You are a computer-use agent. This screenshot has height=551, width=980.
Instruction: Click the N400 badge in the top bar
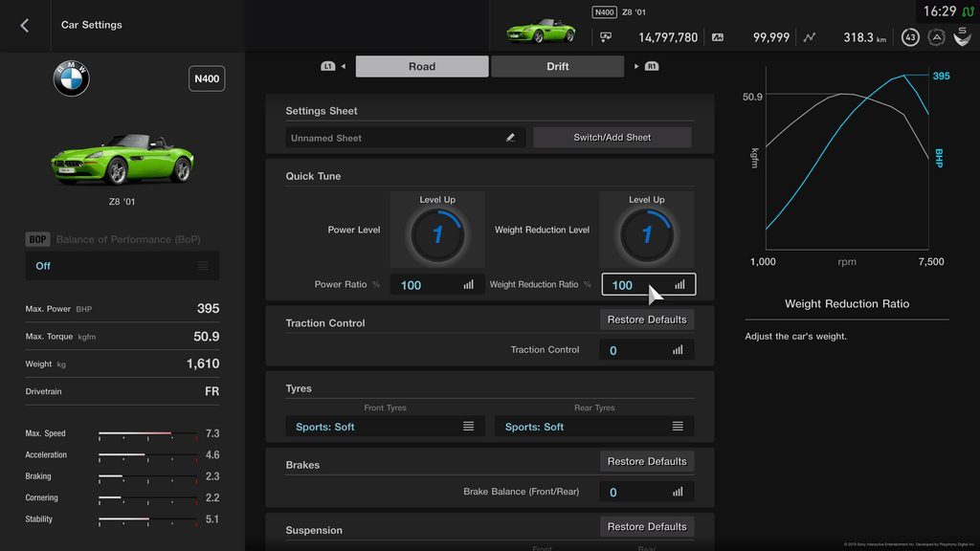tap(604, 11)
